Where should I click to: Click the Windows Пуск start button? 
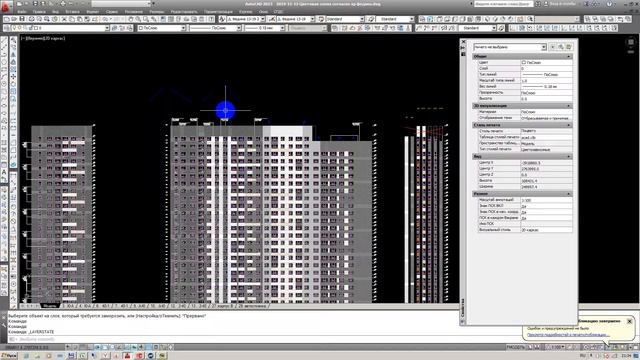pos(9,356)
